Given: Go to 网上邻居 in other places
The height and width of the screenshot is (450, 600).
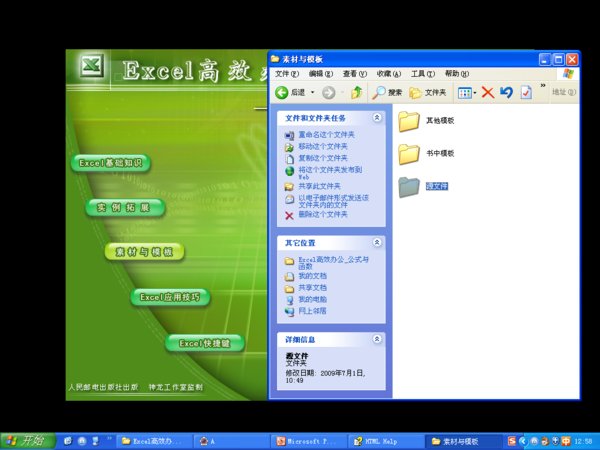Looking at the screenshot, I should (312, 311).
